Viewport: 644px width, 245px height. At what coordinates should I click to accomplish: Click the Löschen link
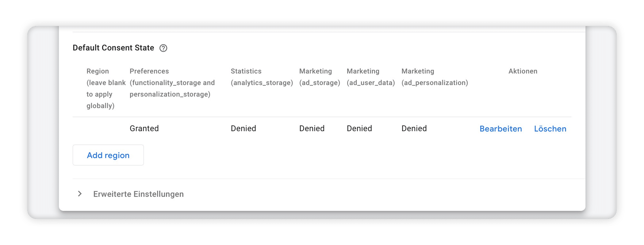tap(550, 129)
